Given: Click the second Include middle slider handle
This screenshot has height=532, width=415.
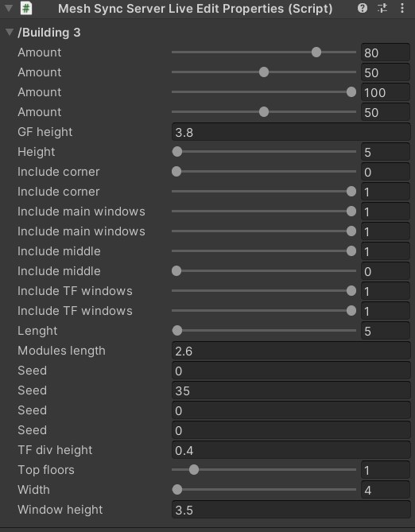Looking at the screenshot, I should [x=176, y=271].
